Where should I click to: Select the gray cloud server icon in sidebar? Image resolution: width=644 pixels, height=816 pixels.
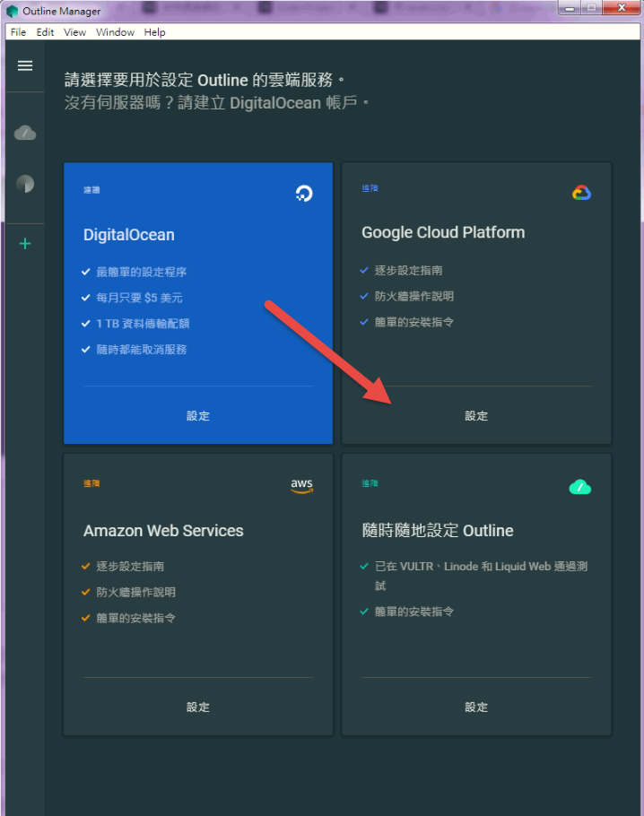coord(25,134)
